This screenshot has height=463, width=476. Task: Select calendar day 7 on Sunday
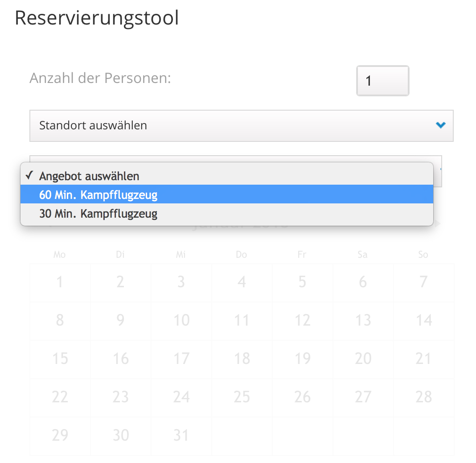424,282
